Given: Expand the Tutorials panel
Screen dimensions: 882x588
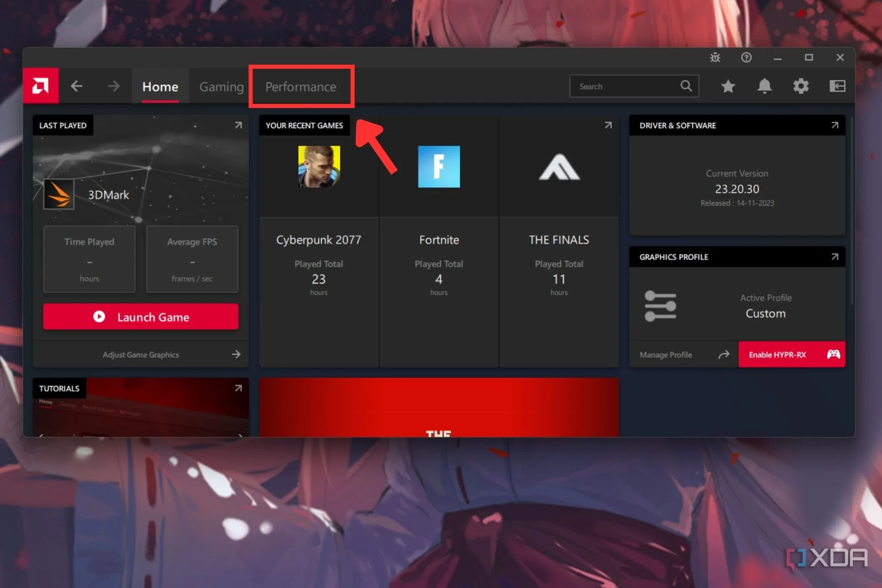Looking at the screenshot, I should click(x=238, y=388).
